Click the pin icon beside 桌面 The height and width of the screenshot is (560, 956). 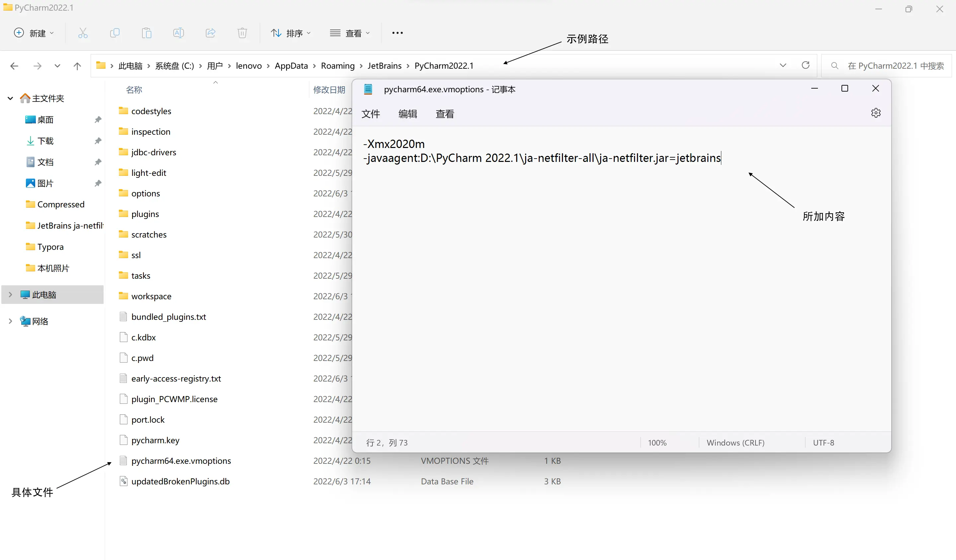click(x=98, y=119)
